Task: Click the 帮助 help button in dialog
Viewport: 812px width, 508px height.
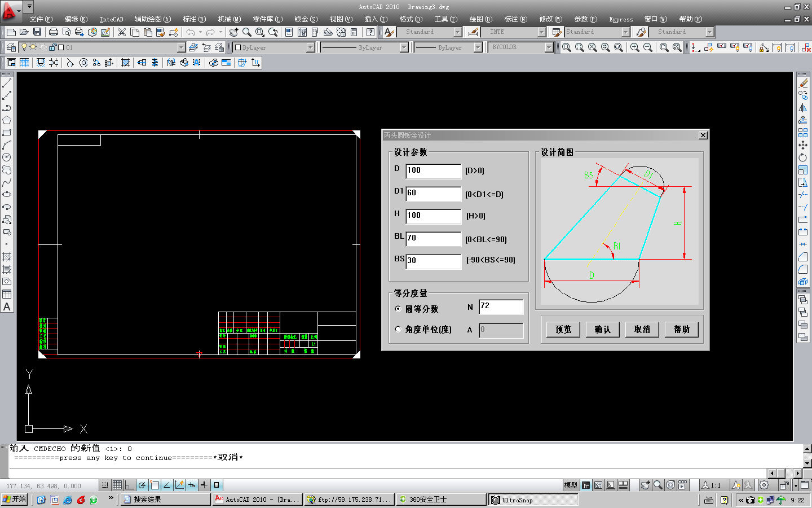Action: point(682,329)
